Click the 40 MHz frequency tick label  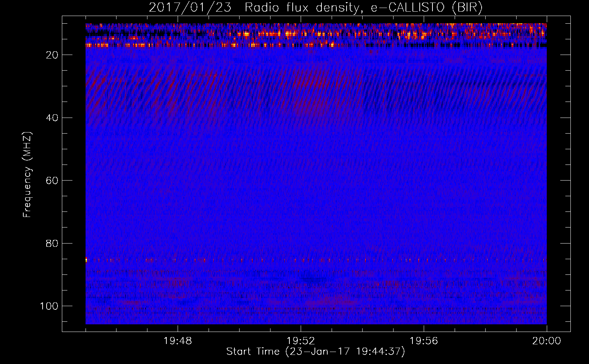click(x=52, y=118)
